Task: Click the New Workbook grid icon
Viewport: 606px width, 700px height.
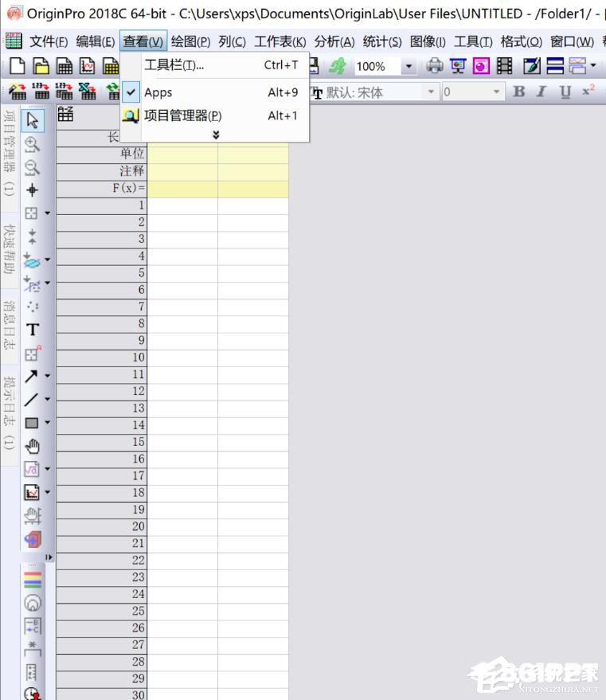Action: point(65,66)
